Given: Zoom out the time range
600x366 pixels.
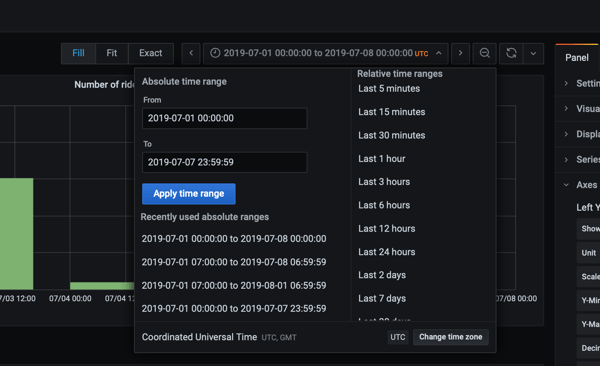Looking at the screenshot, I should (x=484, y=53).
